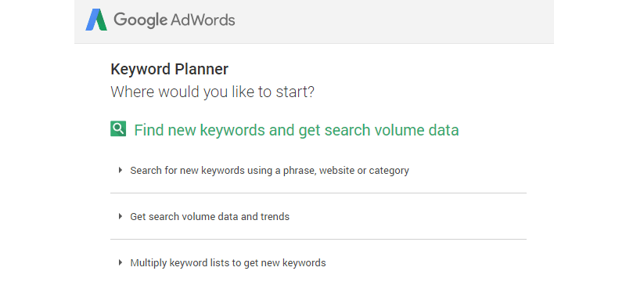Select 'Find new keywords and get search volume data' heading
The width and height of the screenshot is (644, 307).
coord(296,130)
